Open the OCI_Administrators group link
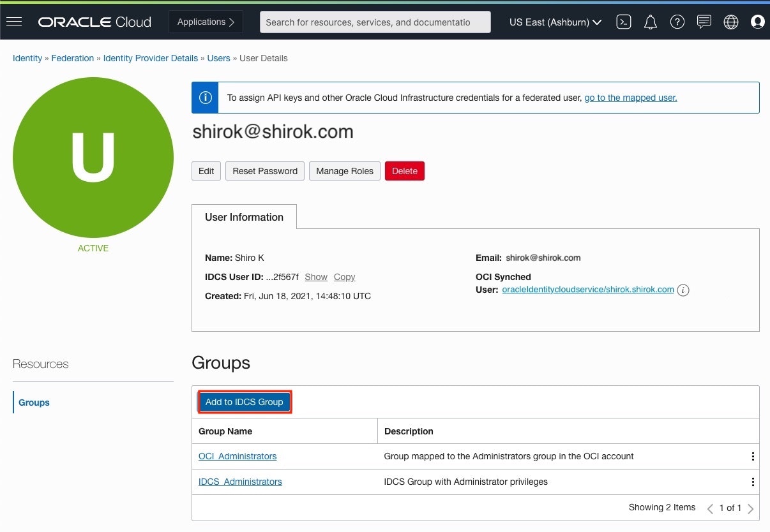The image size is (770, 532). tap(238, 456)
